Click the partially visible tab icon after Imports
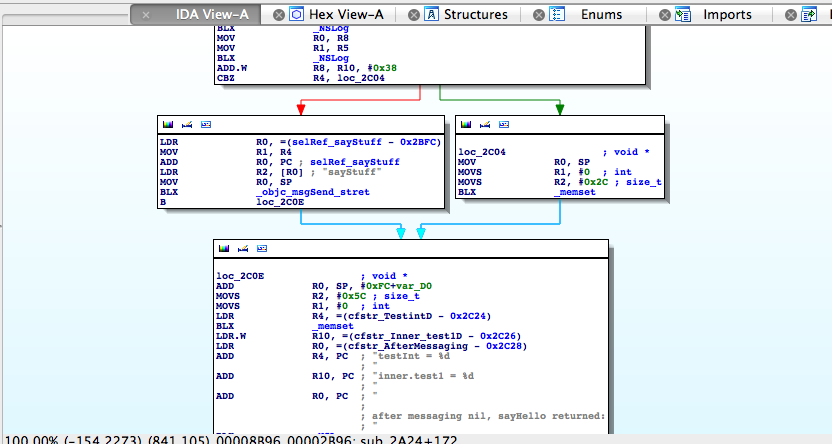 809,14
